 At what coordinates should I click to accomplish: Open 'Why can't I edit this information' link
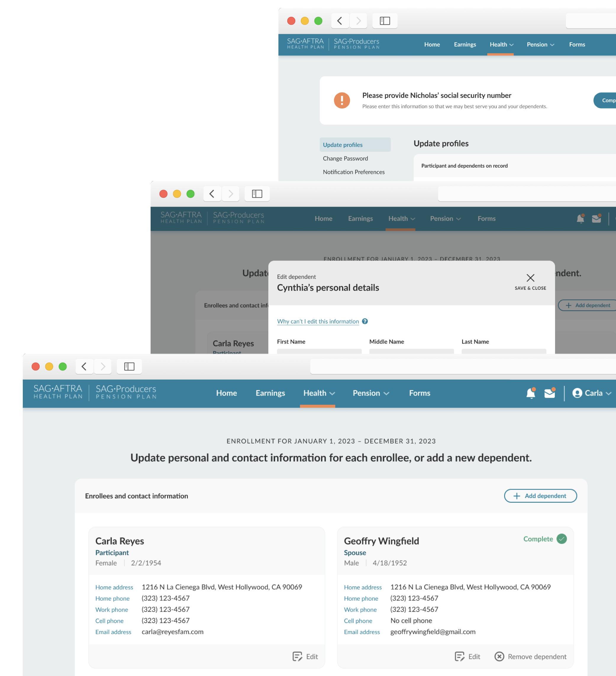click(x=318, y=321)
